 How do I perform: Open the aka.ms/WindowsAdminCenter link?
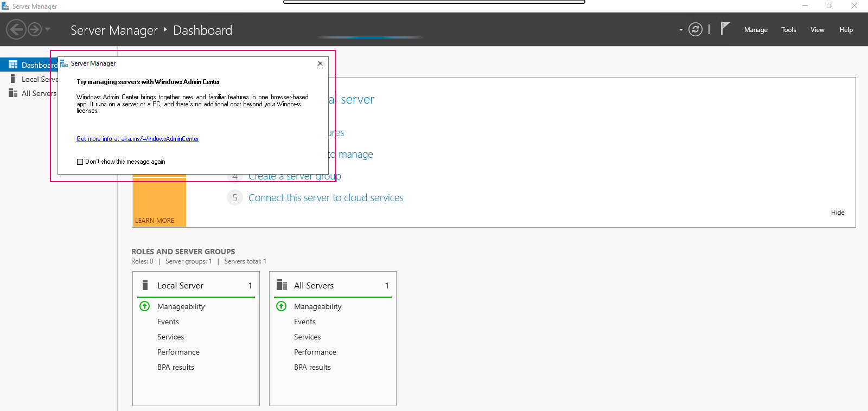[138, 139]
